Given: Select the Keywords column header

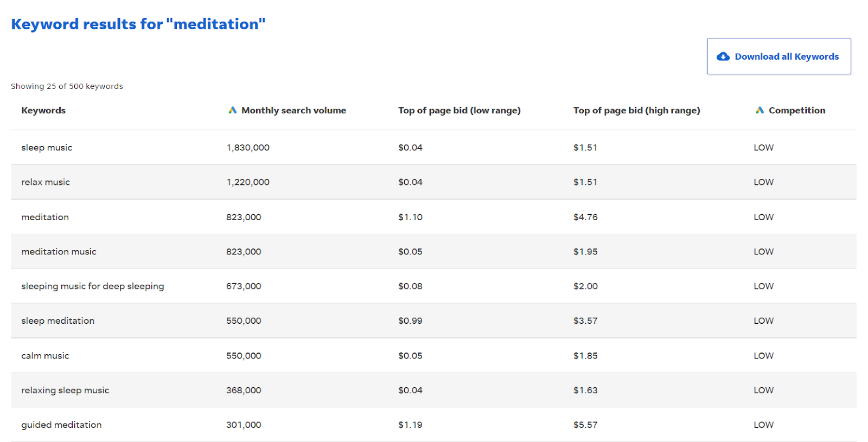Looking at the screenshot, I should tap(43, 110).
